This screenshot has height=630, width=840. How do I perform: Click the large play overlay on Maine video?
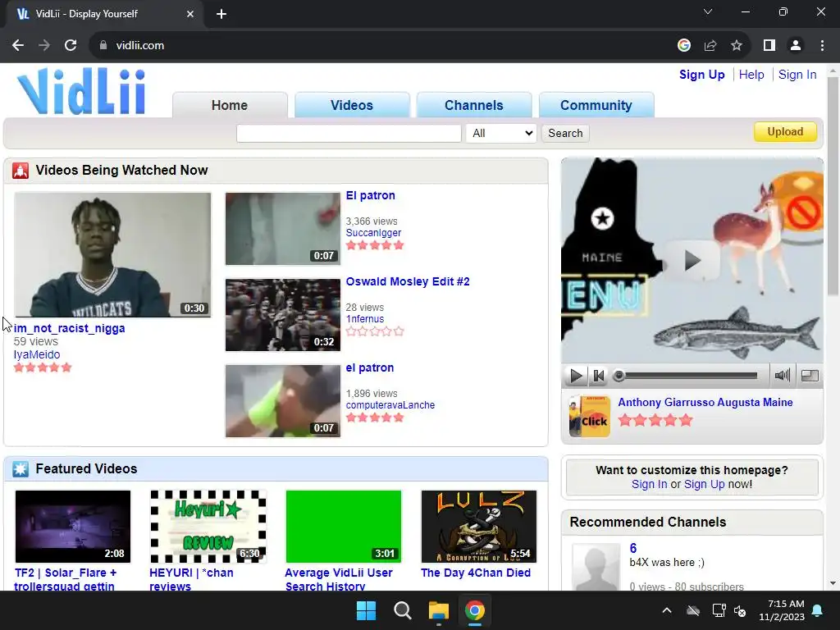click(x=692, y=261)
